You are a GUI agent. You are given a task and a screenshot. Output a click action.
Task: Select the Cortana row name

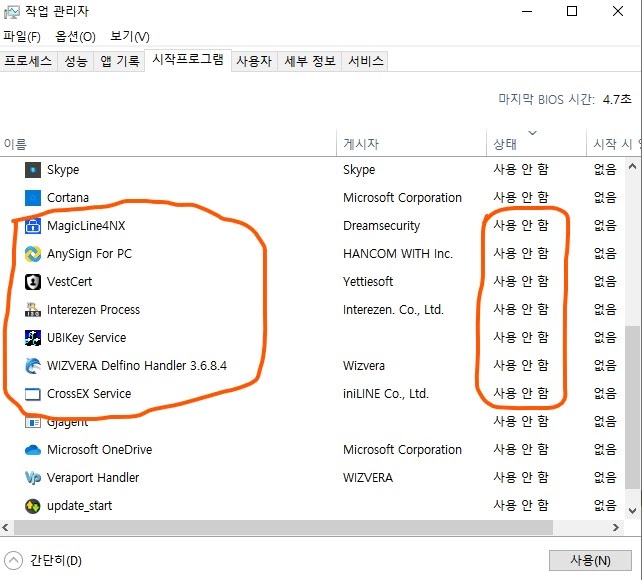(68, 198)
